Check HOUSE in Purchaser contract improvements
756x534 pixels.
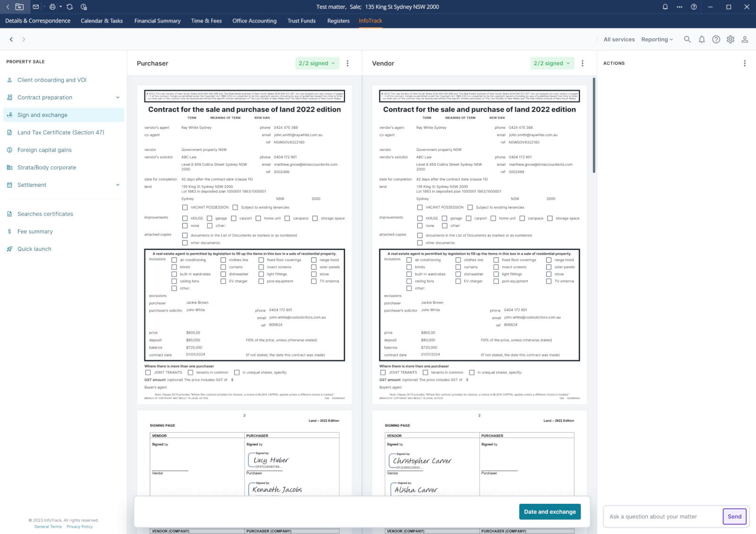coord(185,218)
